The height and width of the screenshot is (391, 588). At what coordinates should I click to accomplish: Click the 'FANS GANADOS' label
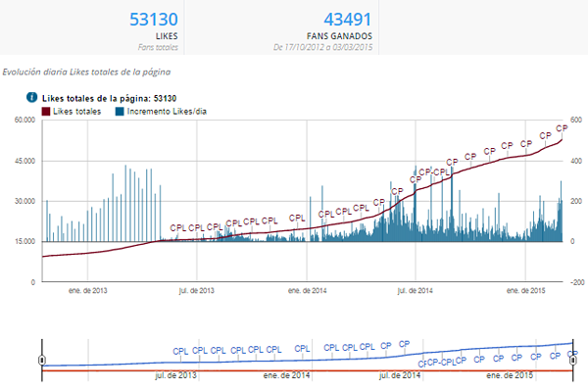click(339, 36)
